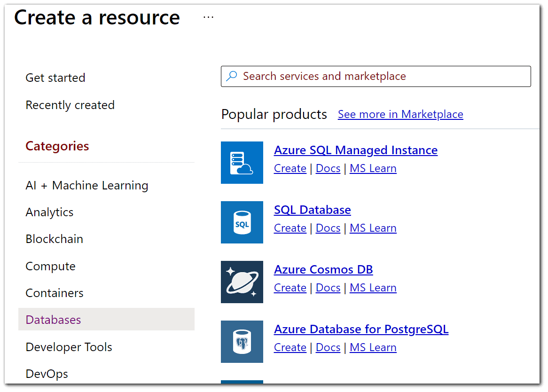This screenshot has width=548, height=392.
Task: Open the Containers category
Action: coord(54,292)
